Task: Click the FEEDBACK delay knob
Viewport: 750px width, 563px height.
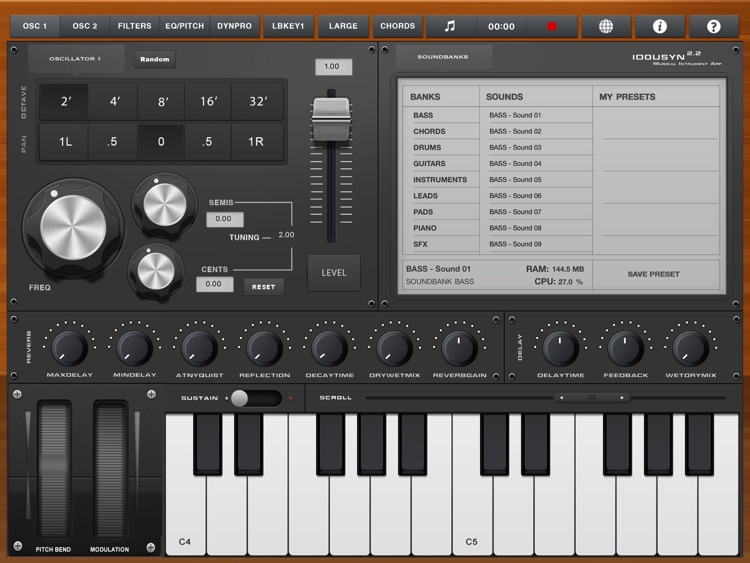Action: click(625, 348)
